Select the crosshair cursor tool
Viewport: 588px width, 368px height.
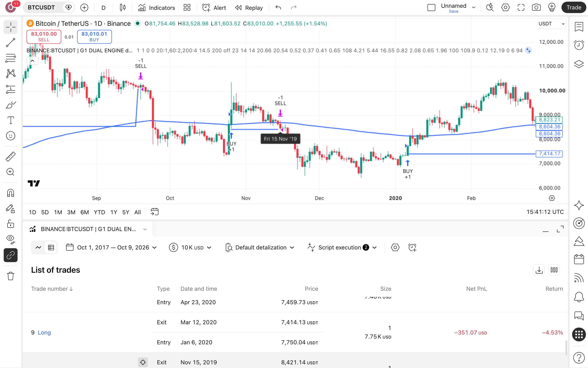(x=10, y=27)
